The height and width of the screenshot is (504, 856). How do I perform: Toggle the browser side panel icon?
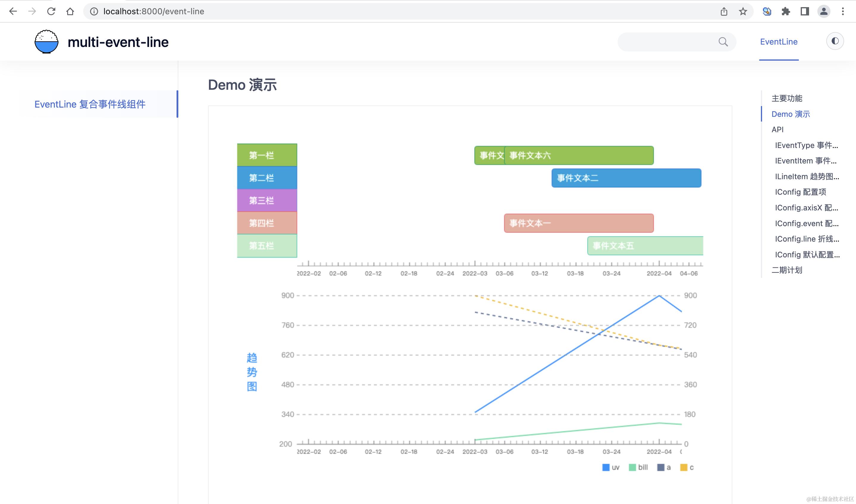(805, 11)
